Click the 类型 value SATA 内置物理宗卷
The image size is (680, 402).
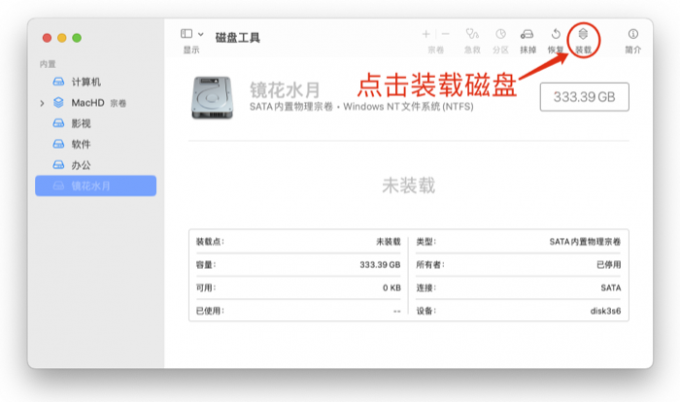pos(585,242)
